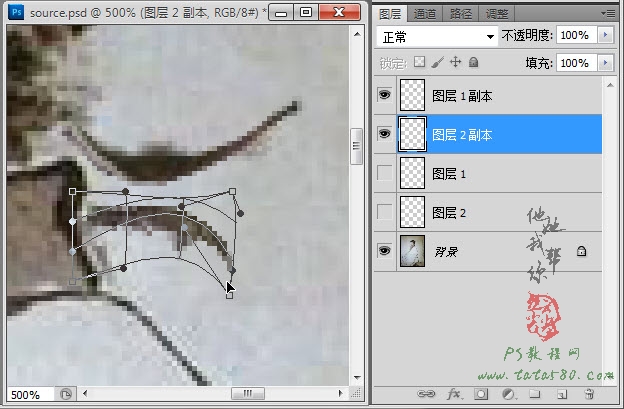The width and height of the screenshot is (624, 409).
Task: Click the 背景 layer thumbnail
Action: (412, 251)
